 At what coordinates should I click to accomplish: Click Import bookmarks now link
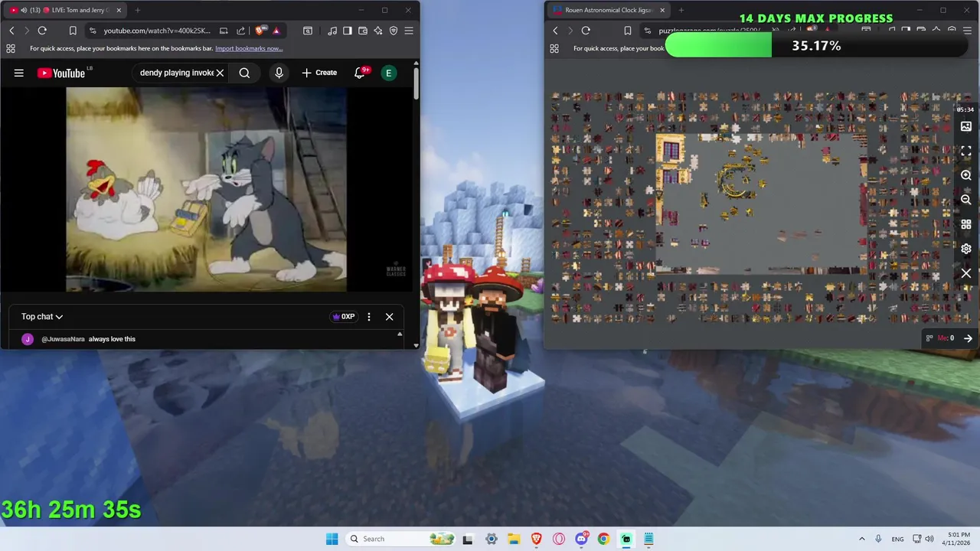pyautogui.click(x=249, y=48)
